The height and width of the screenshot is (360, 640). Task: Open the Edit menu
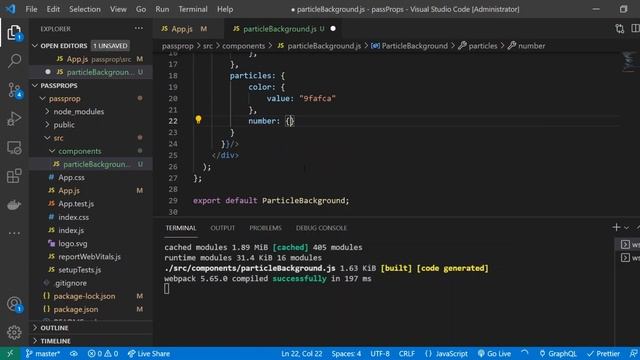53,9
